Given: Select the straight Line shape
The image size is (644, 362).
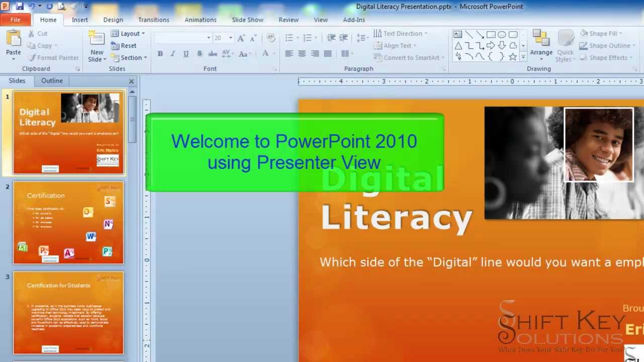Looking at the screenshot, I should click(469, 35).
